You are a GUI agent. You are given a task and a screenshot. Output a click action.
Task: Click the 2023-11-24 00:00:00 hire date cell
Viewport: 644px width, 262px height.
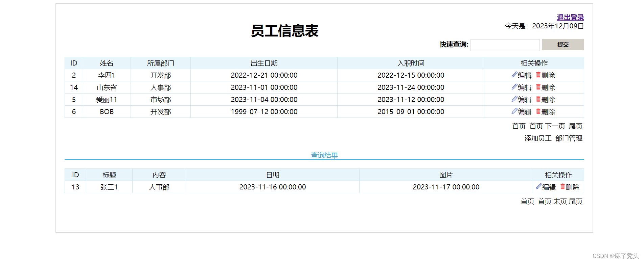point(411,87)
